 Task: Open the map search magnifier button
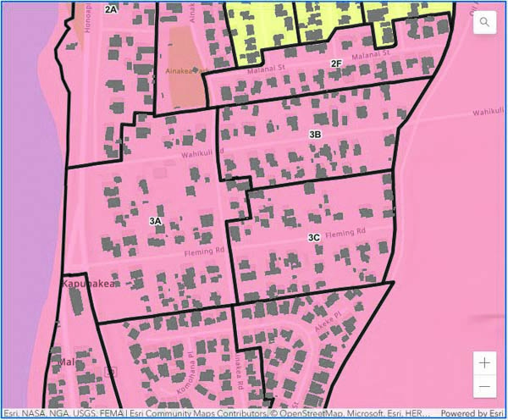tap(484, 22)
